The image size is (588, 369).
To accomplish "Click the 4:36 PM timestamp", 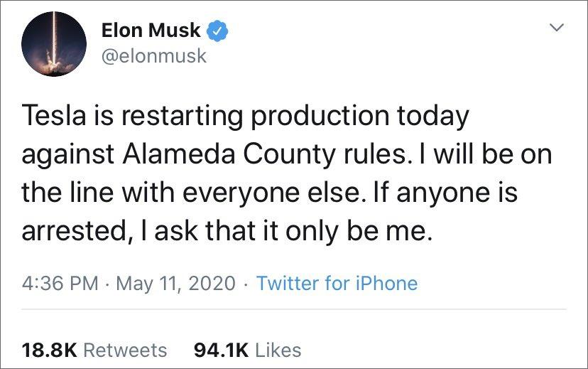I will click(x=60, y=283).
